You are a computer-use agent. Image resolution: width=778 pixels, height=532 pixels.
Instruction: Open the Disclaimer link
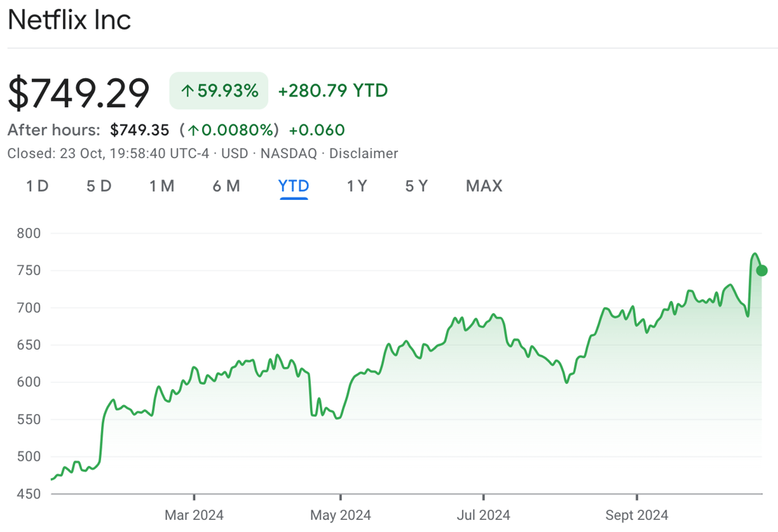coord(364,154)
